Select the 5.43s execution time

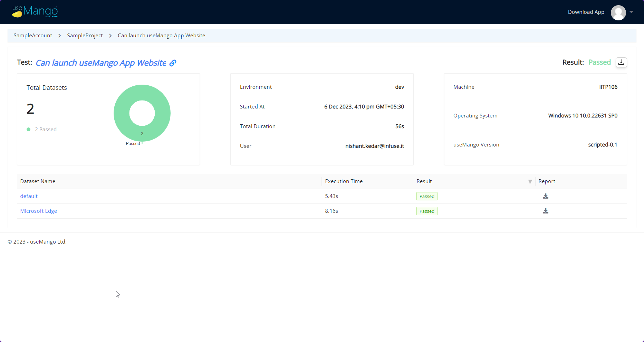[331, 196]
